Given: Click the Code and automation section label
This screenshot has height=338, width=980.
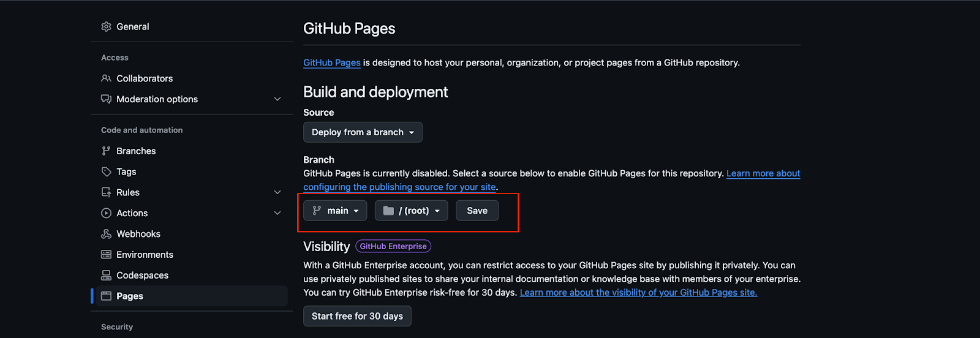Looking at the screenshot, I should [x=141, y=130].
